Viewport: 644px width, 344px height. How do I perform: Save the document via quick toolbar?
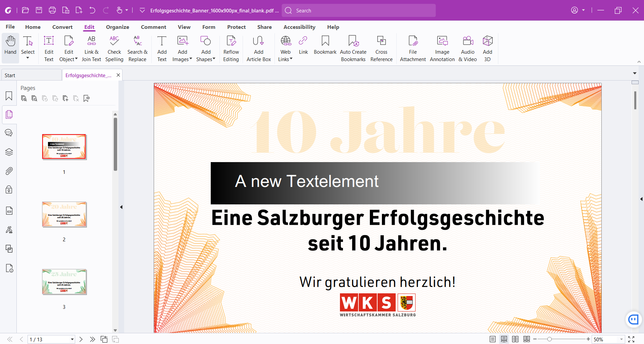[39, 10]
